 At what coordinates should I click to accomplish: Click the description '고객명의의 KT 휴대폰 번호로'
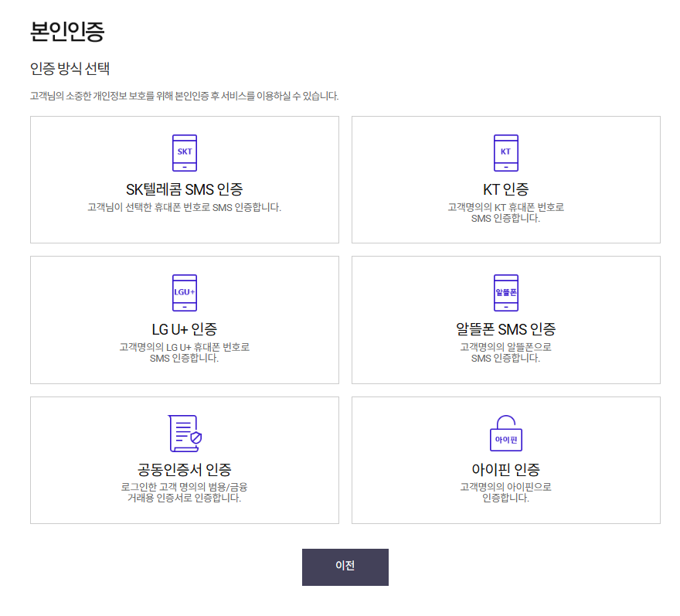tap(505, 207)
